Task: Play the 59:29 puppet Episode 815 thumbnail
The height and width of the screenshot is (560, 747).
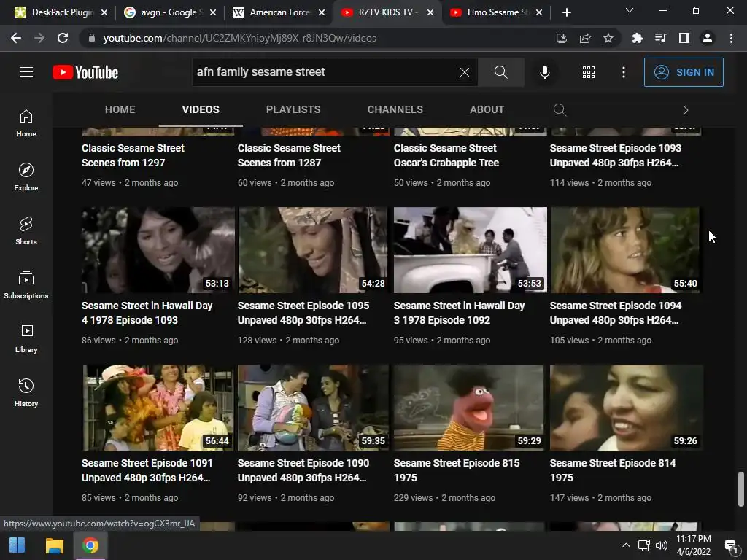Action: pyautogui.click(x=471, y=408)
